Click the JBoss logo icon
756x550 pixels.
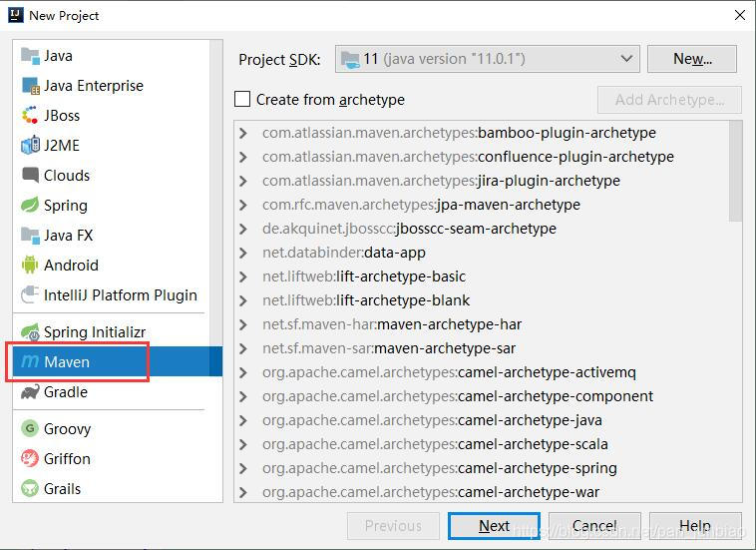[x=30, y=116]
